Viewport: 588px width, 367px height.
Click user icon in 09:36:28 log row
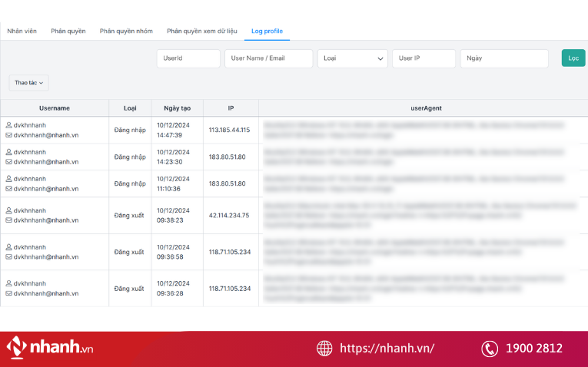8,283
